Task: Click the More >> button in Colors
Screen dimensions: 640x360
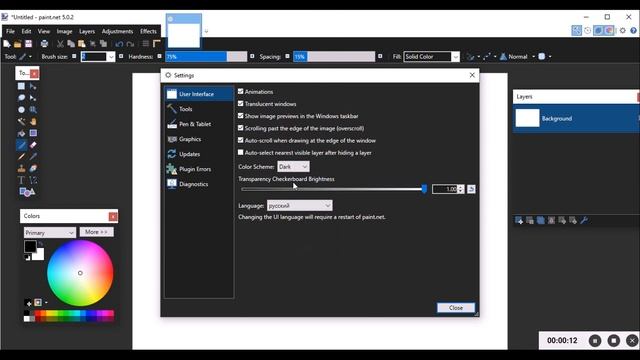Action: pyautogui.click(x=96, y=232)
